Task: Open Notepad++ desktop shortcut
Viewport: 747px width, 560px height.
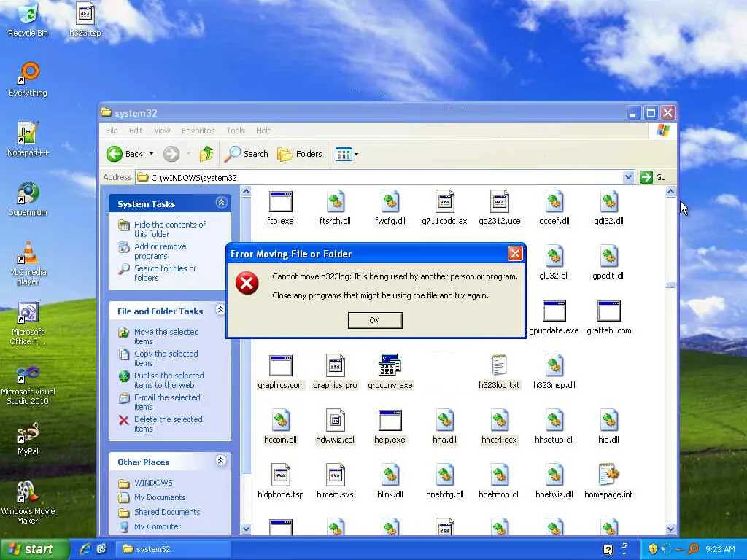Action: pyautogui.click(x=28, y=139)
